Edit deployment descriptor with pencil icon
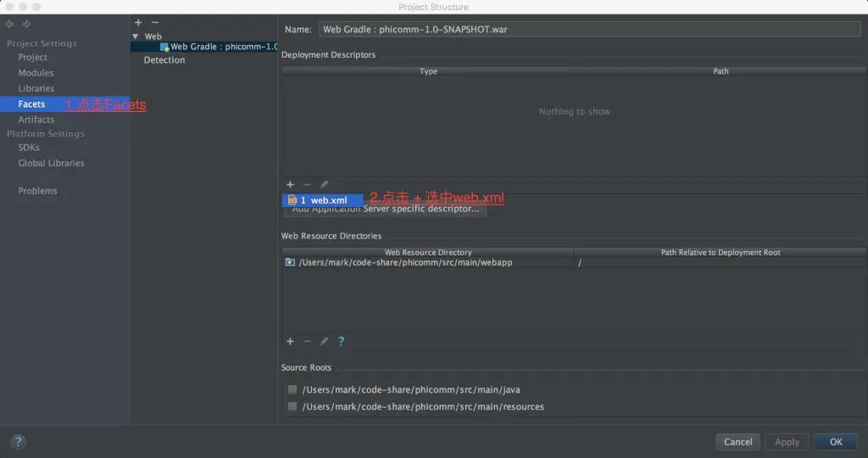868x458 pixels. coord(324,184)
